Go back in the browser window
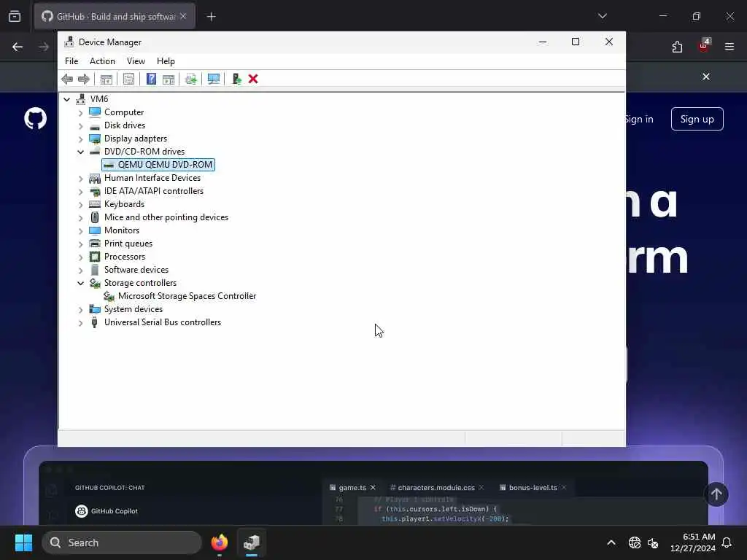 [x=18, y=47]
